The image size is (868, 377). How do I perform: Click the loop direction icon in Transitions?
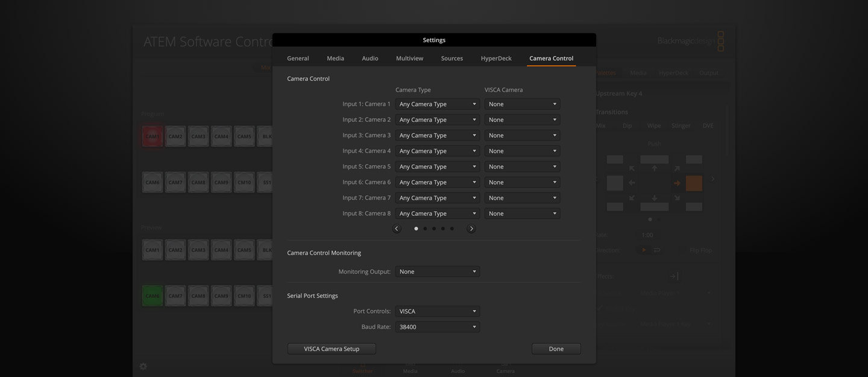coord(656,249)
